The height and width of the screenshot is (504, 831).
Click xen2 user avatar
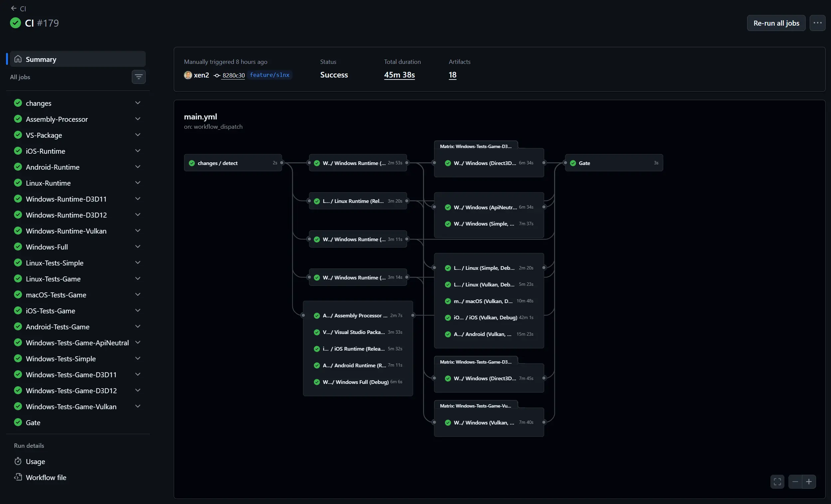pyautogui.click(x=188, y=75)
